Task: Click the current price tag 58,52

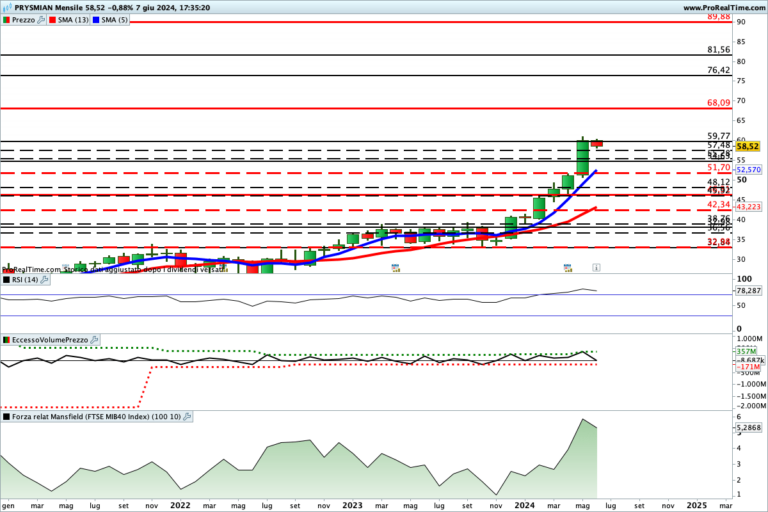Action: tap(747, 146)
